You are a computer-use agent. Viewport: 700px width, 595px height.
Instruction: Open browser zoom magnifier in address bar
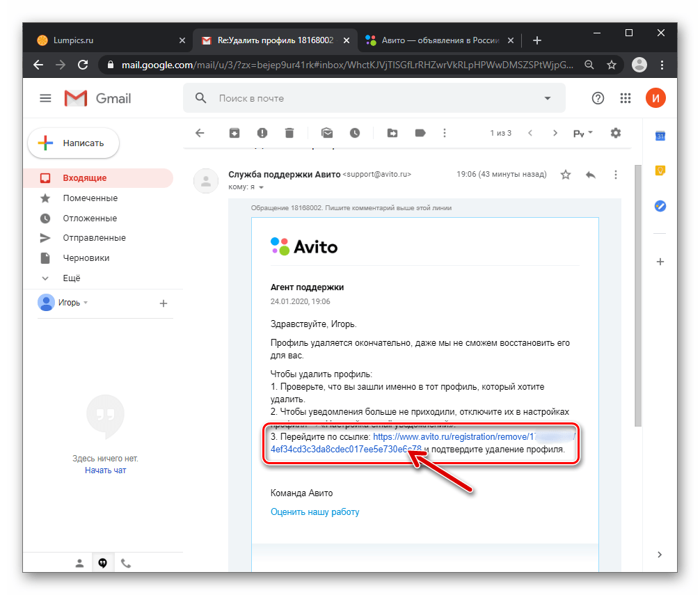(x=589, y=65)
